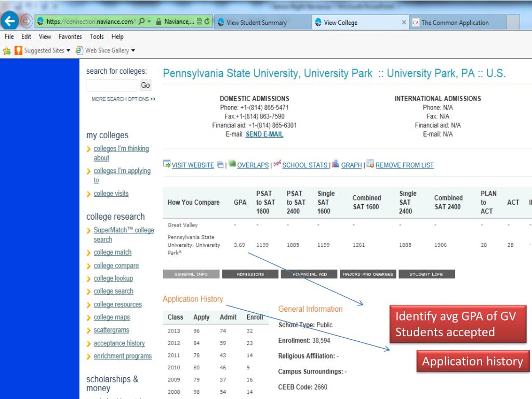Screen dimensions: 532x399
Task: Open colleges I'm applying to link
Action: tap(122, 176)
